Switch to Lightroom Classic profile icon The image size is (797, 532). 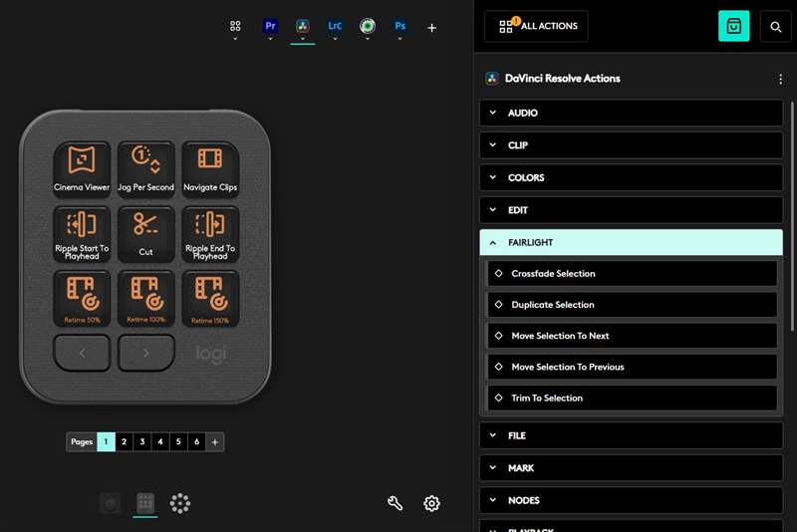coord(335,26)
